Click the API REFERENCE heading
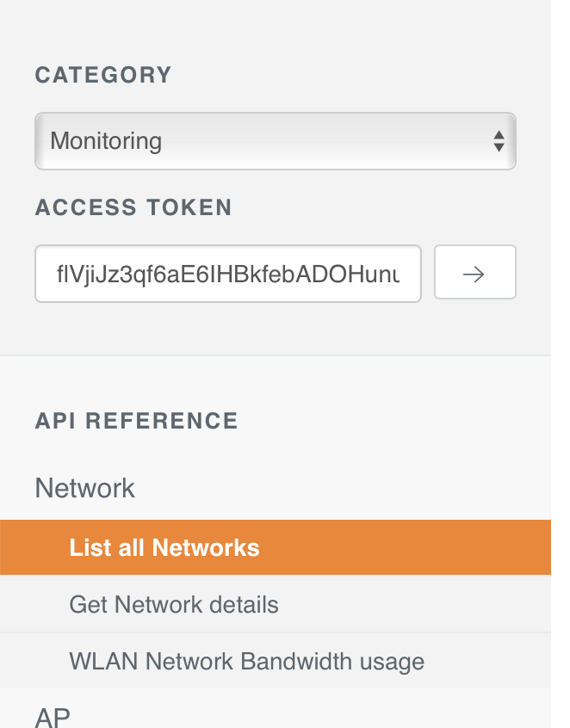Image resolution: width=570 pixels, height=728 pixels. (x=136, y=421)
